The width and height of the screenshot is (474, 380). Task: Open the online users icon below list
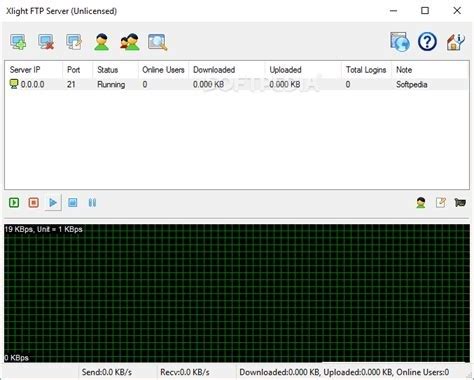(x=421, y=202)
